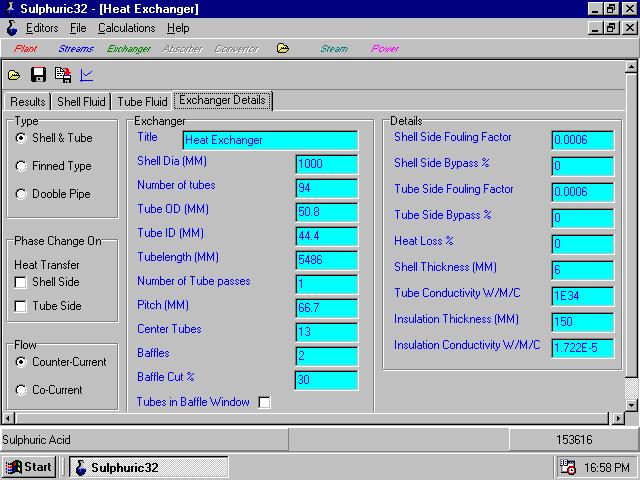This screenshot has height=480, width=640.
Task: Click horizontal scrollbar right arrow
Action: point(618,418)
